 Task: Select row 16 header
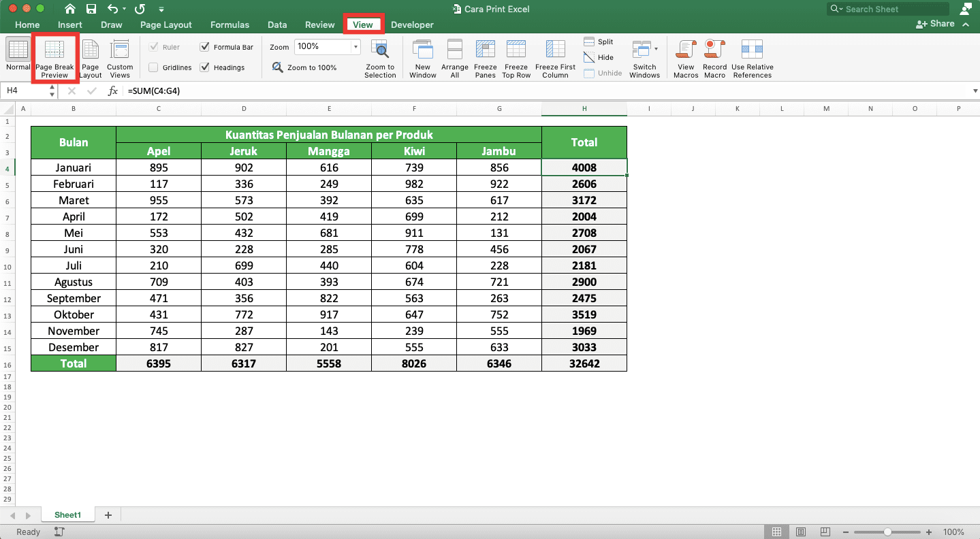click(7, 364)
